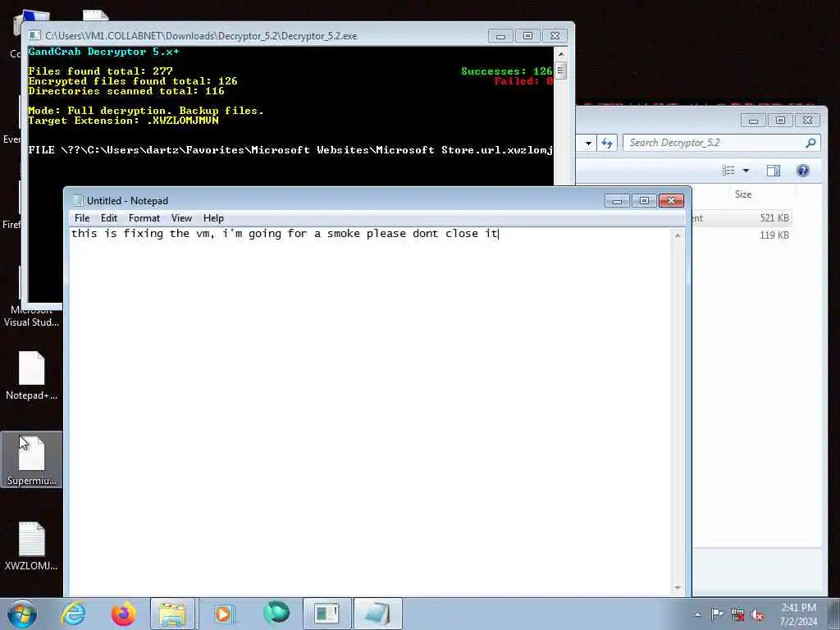Select the Supermiu desktop file icon
This screenshot has height=630, width=840.
pyautogui.click(x=32, y=459)
